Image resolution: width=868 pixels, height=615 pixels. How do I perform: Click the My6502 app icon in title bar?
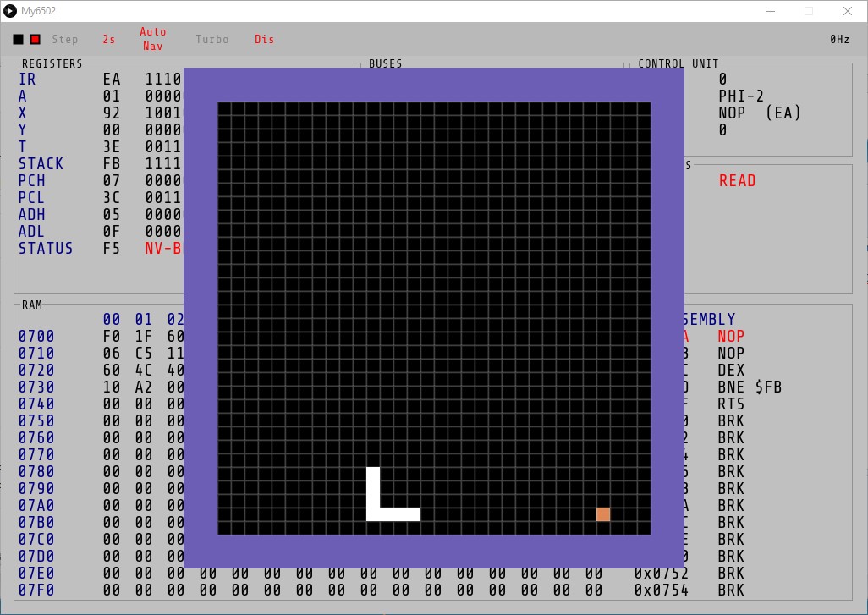coord(10,11)
